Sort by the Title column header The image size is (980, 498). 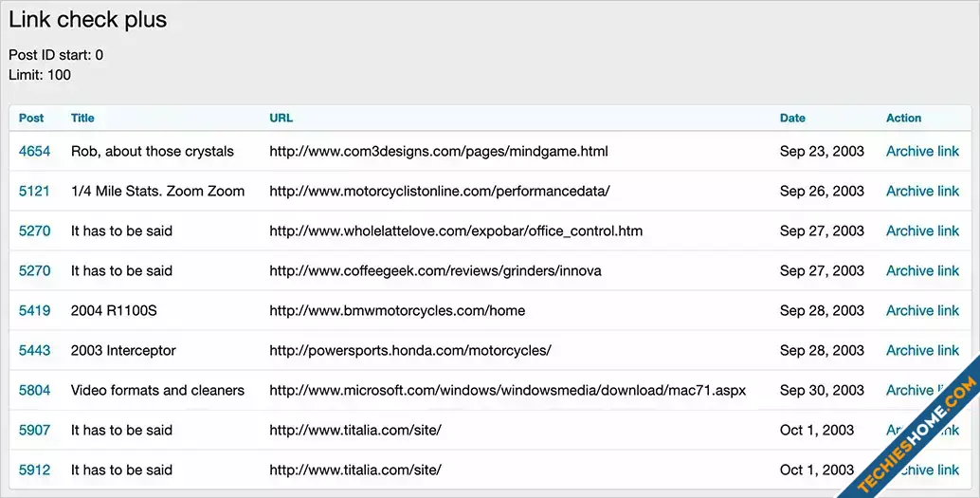click(x=82, y=119)
